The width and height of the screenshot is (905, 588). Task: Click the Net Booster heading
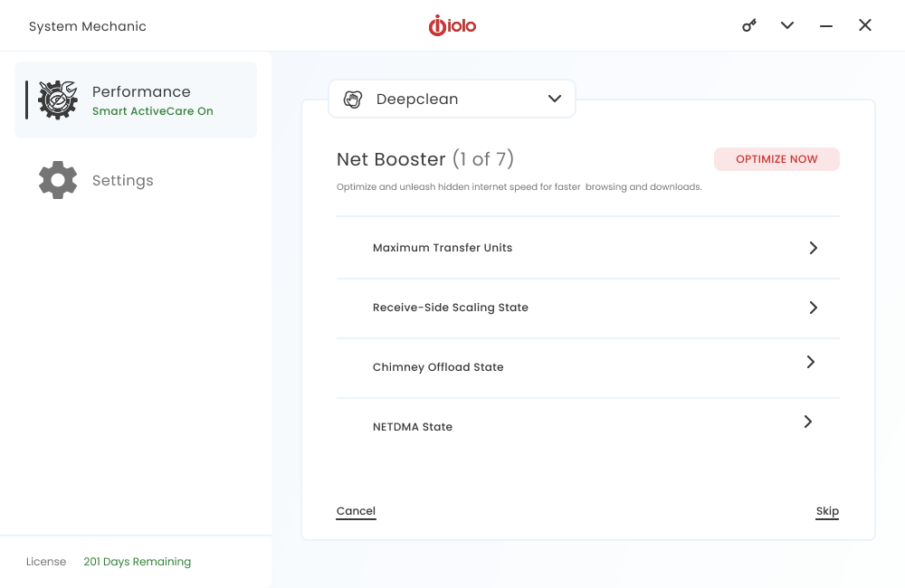click(x=425, y=158)
